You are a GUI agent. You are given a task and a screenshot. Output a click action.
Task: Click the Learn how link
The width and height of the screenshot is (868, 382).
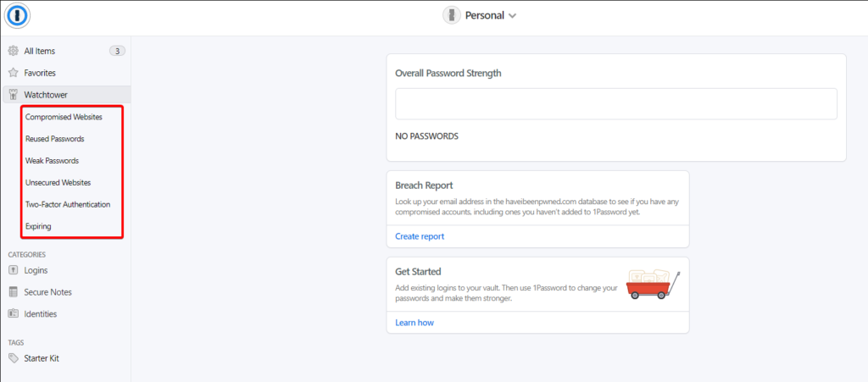415,323
